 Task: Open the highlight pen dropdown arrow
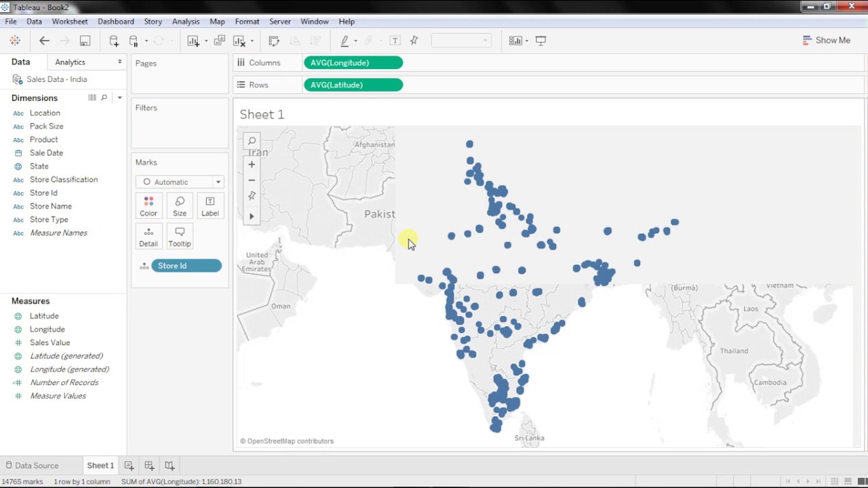[355, 41]
